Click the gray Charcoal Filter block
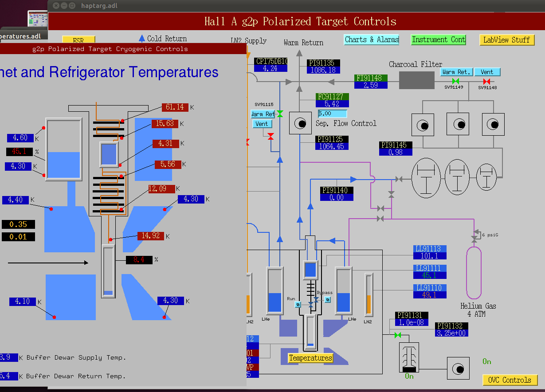Viewport: 545px width, 392px height. [417, 80]
